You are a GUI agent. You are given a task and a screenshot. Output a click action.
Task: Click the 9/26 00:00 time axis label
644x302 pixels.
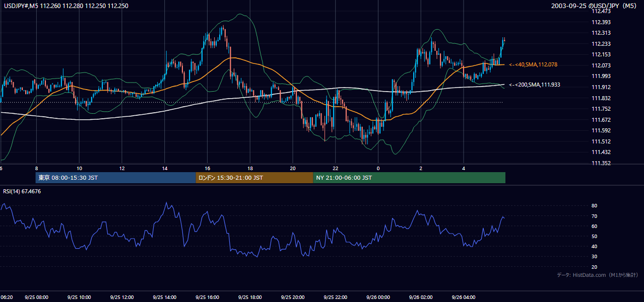tap(378, 297)
